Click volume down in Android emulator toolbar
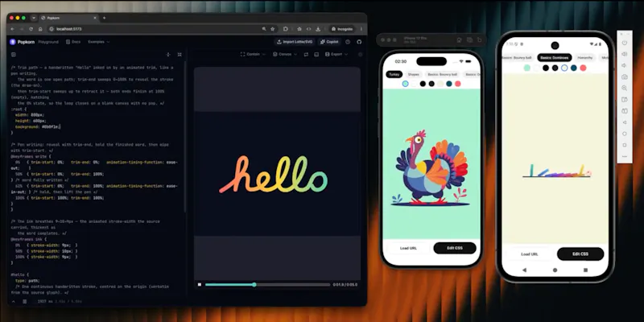 click(625, 65)
